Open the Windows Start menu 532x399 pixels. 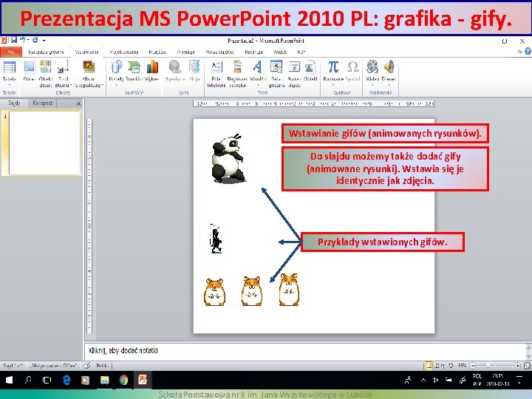(x=9, y=380)
